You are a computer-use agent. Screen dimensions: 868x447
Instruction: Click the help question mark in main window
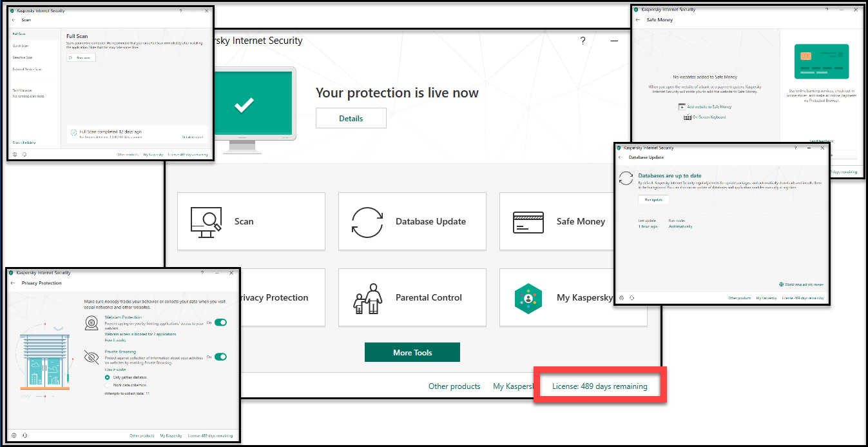tap(583, 41)
